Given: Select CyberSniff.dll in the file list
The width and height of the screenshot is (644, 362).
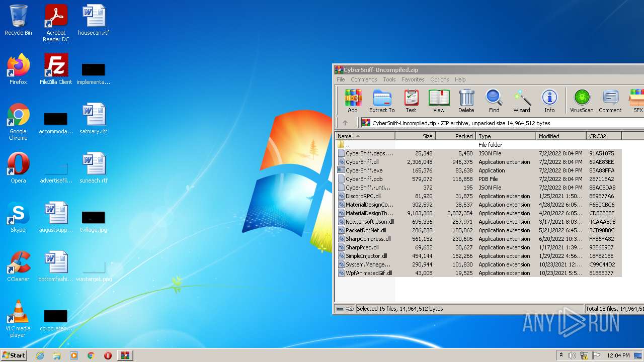Looking at the screenshot, I should (x=478, y=162).
